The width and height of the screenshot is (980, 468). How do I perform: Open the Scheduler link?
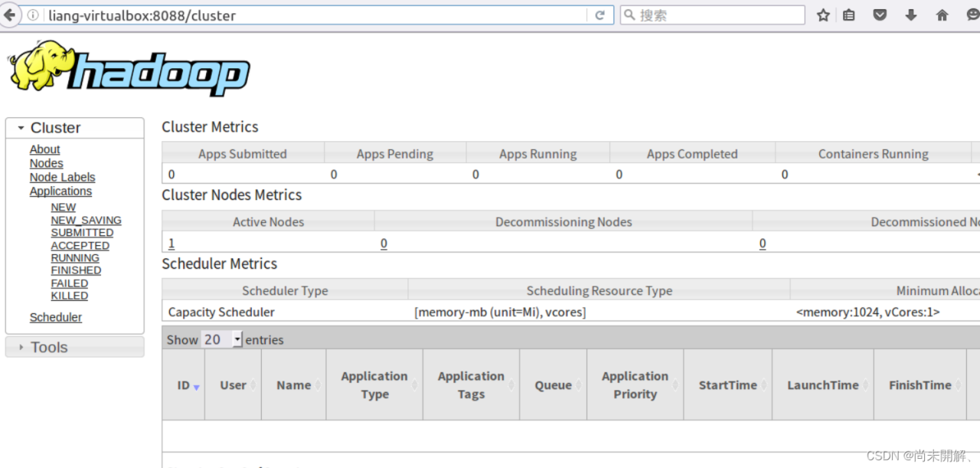coord(55,317)
